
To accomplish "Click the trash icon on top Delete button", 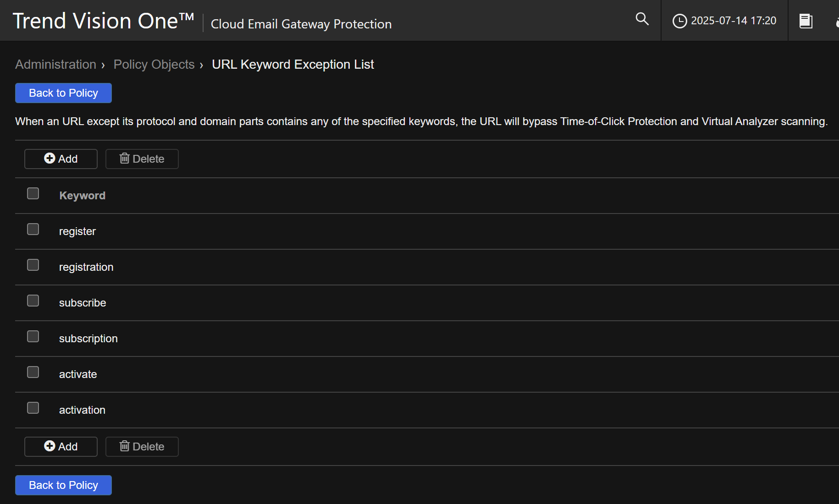I will [124, 158].
